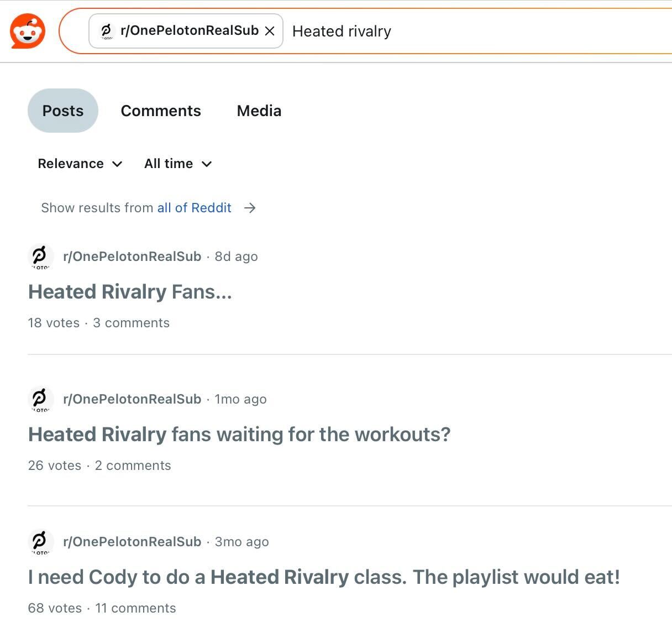This screenshot has height=638, width=672.
Task: Switch to the Comments tab
Action: pyautogui.click(x=160, y=111)
